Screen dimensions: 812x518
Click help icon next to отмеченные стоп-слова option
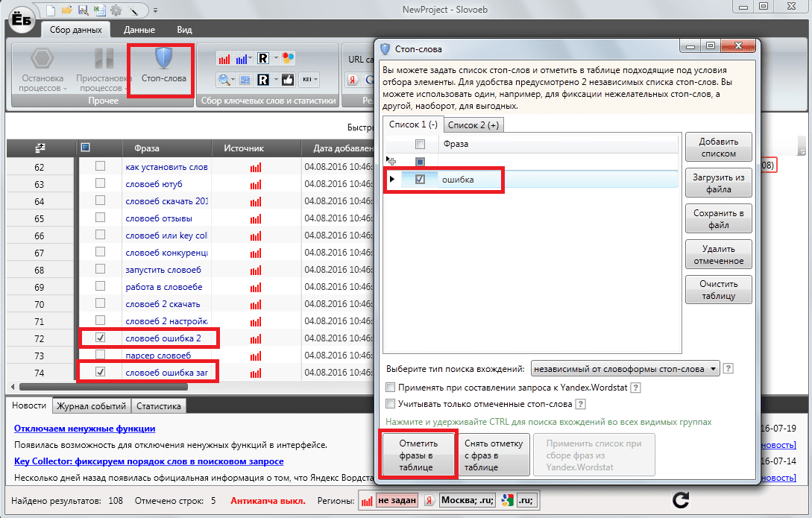[x=581, y=404]
